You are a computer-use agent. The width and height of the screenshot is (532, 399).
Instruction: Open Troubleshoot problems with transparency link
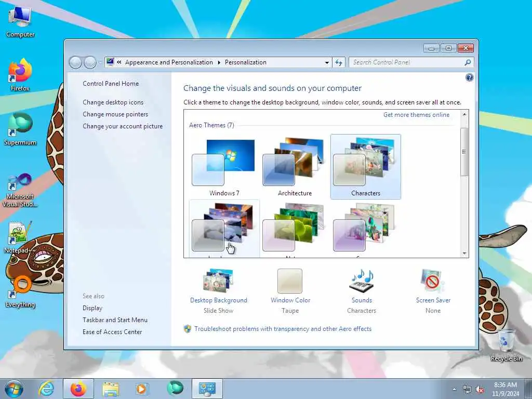click(x=283, y=329)
